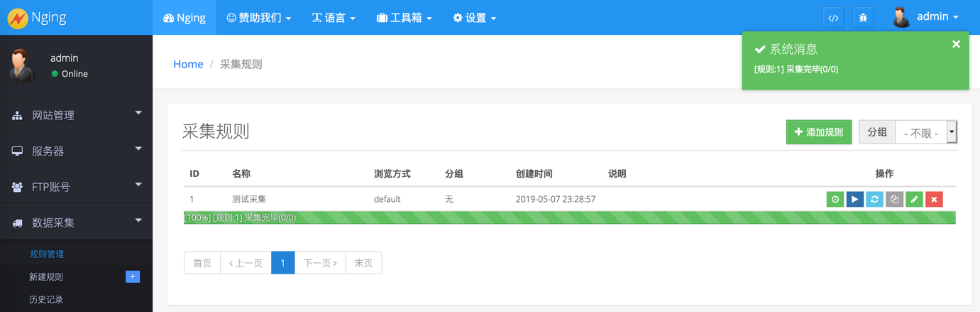Click the 名称 column header

coord(241,173)
